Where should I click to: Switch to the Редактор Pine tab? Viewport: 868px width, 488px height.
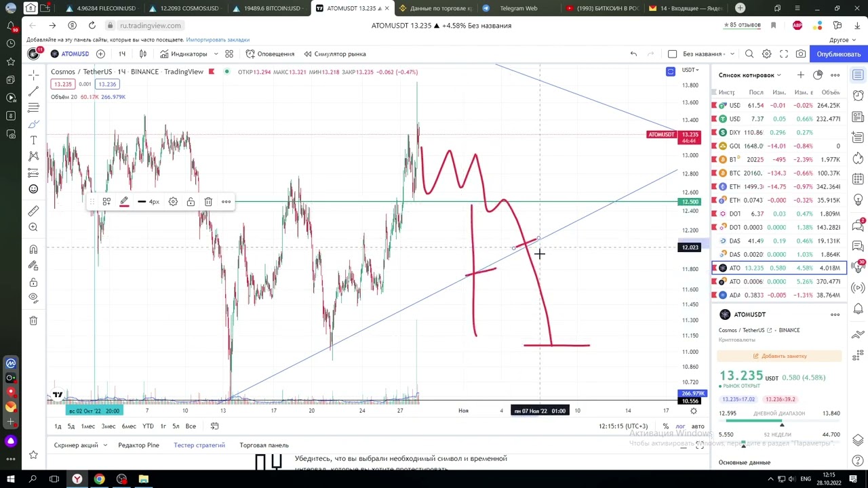pos(138,445)
